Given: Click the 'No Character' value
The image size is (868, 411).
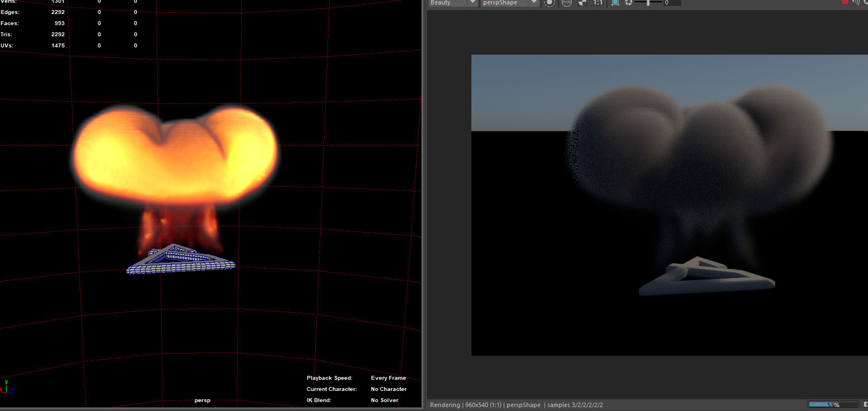Looking at the screenshot, I should click(389, 389).
